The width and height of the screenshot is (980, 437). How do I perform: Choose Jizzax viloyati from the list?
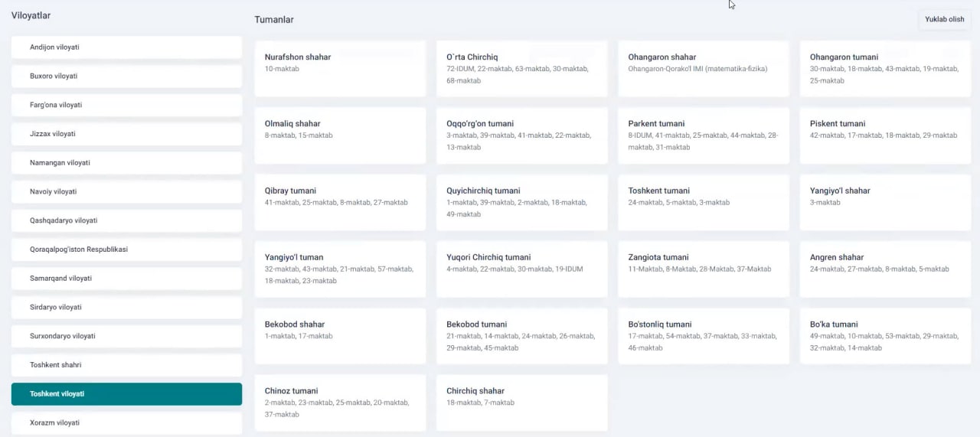tap(126, 134)
